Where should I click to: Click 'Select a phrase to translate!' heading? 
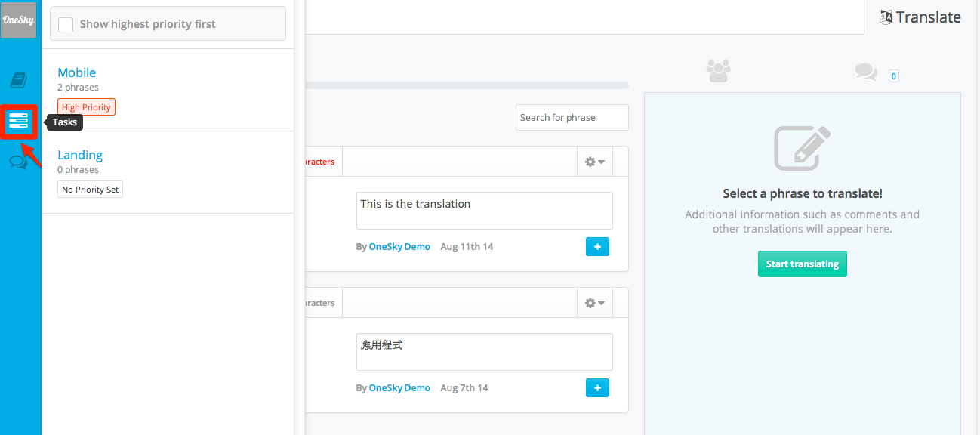tap(803, 193)
